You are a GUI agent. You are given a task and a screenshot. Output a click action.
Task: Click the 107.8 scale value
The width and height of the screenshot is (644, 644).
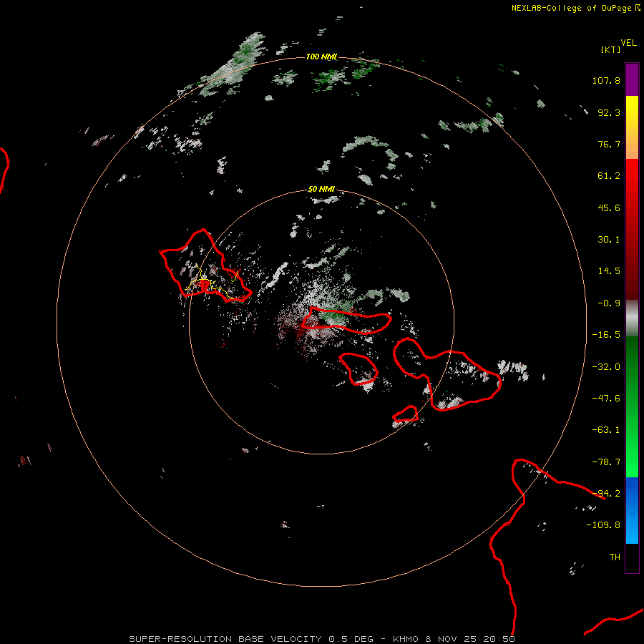(x=606, y=80)
